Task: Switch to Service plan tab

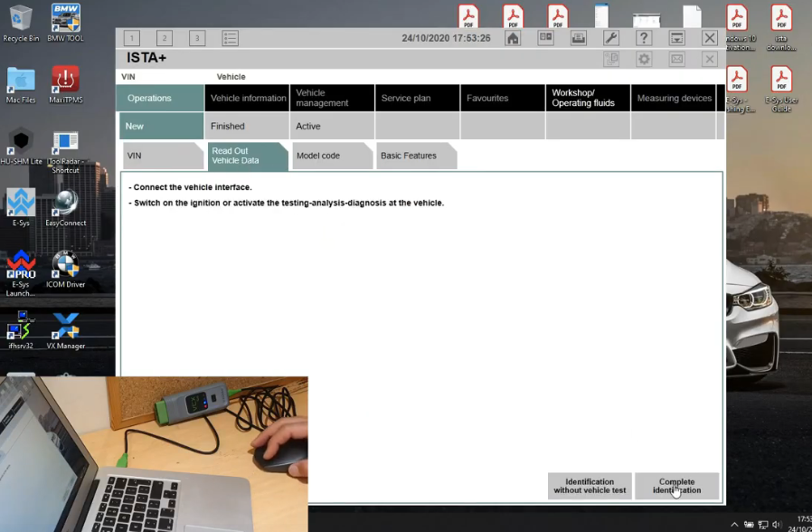Action: [417, 98]
